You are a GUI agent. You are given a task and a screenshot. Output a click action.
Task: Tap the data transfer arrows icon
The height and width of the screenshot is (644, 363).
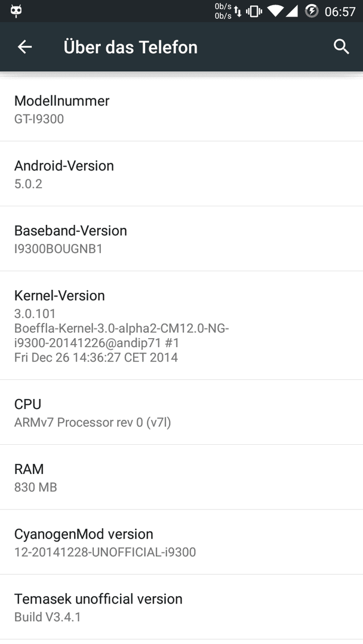pos(238,11)
